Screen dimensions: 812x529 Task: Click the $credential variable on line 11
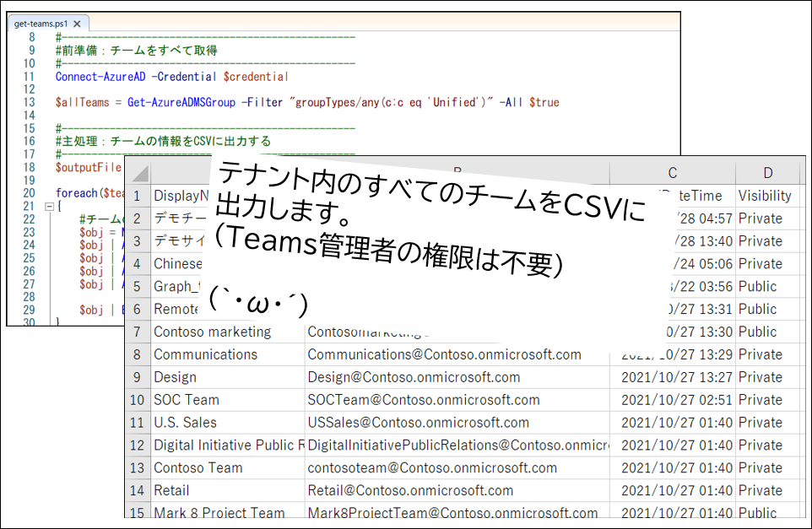coord(256,77)
